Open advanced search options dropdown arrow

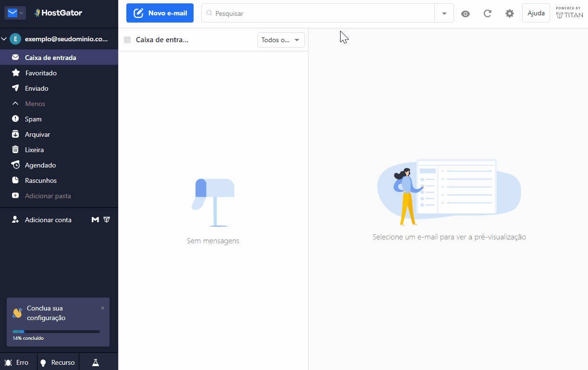pos(444,13)
